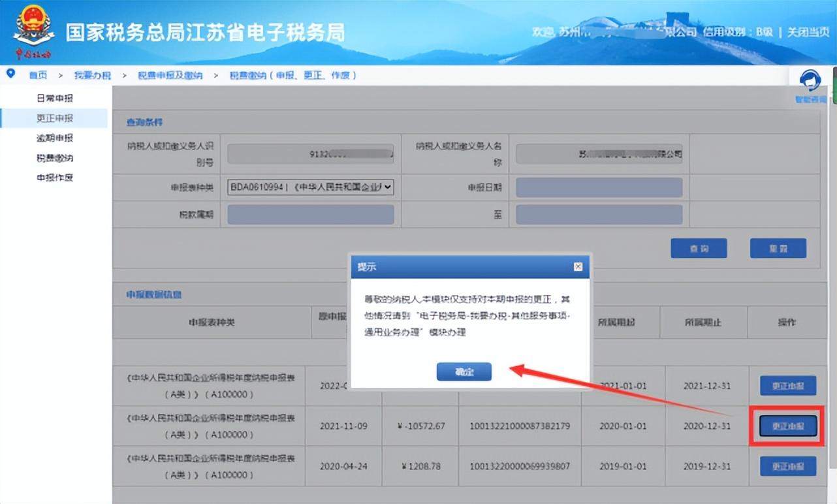Image resolution: width=837 pixels, height=504 pixels.
Task: Go to 首页 in the breadcrumb
Action: click(x=37, y=75)
